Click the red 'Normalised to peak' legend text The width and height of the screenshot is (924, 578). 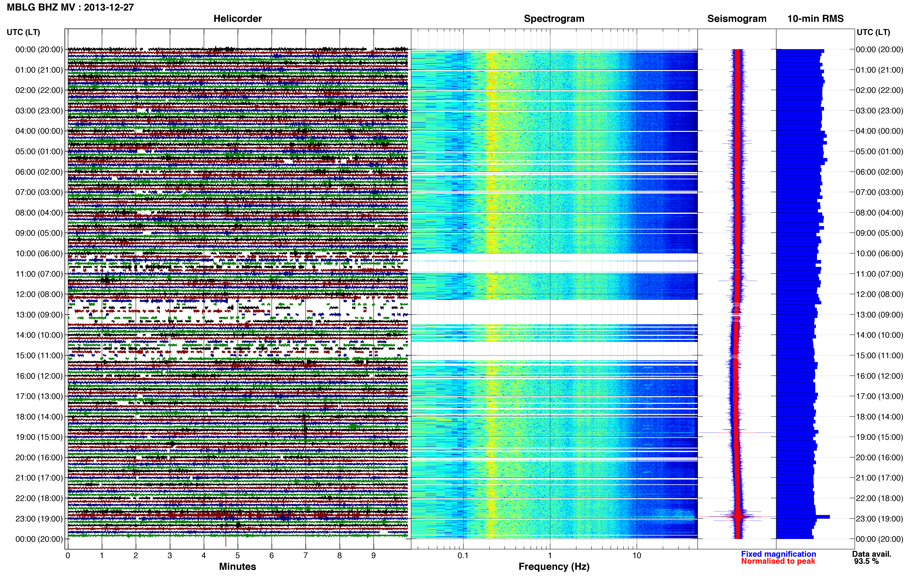point(778,561)
